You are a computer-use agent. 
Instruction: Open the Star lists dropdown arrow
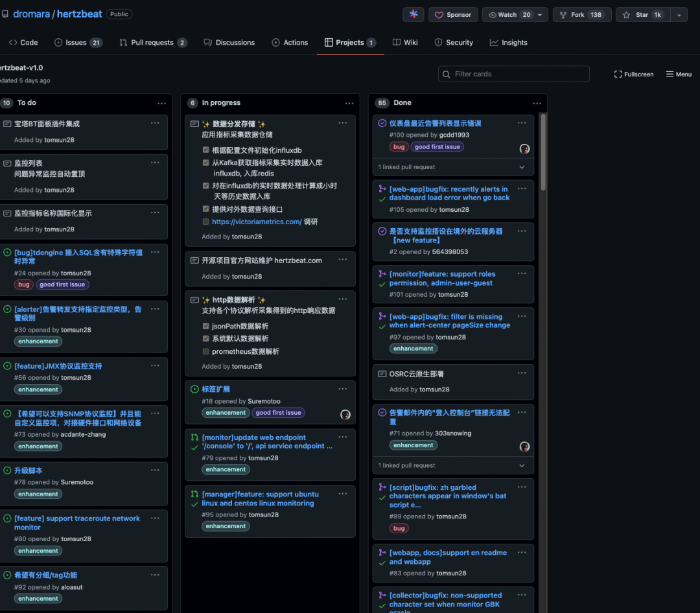click(x=679, y=15)
